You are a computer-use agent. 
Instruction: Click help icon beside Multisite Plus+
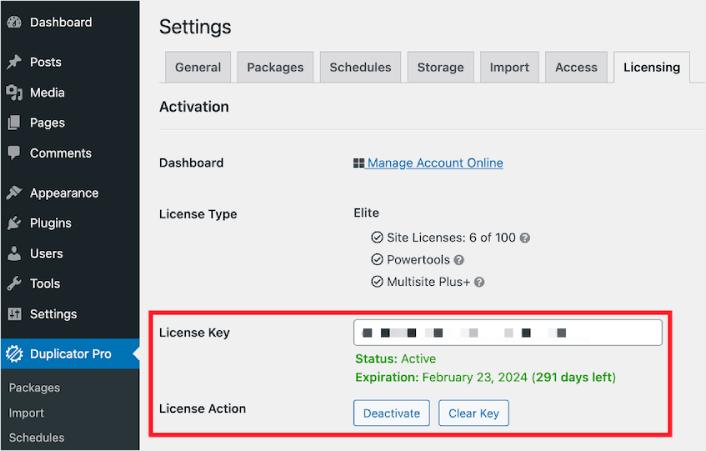pyautogui.click(x=479, y=282)
